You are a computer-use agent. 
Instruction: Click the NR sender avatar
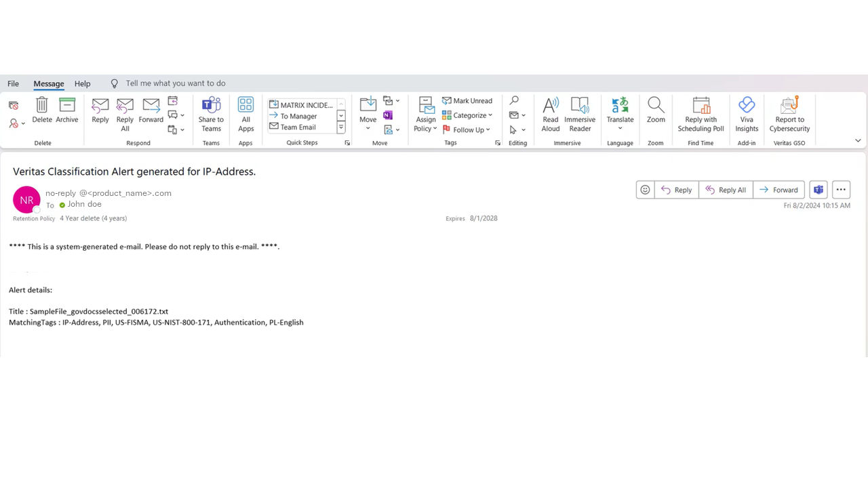pos(26,200)
